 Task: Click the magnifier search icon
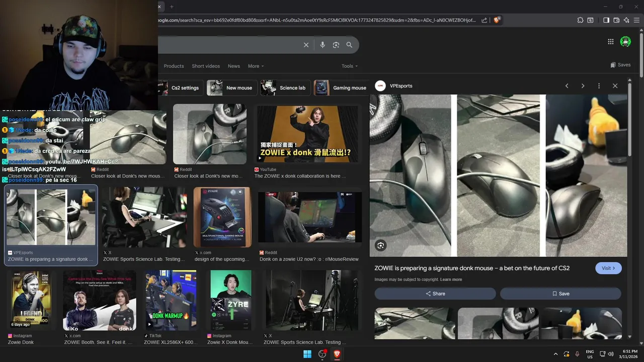click(x=349, y=45)
